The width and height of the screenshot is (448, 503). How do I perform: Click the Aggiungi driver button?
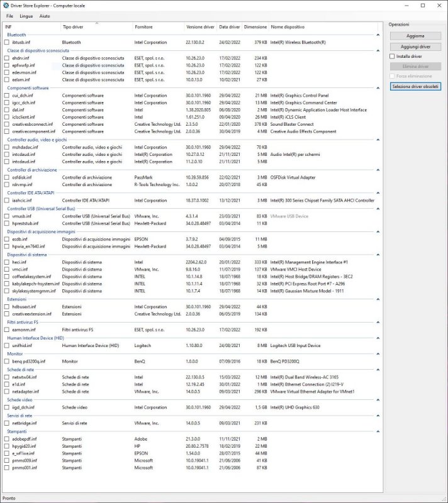coord(415,47)
